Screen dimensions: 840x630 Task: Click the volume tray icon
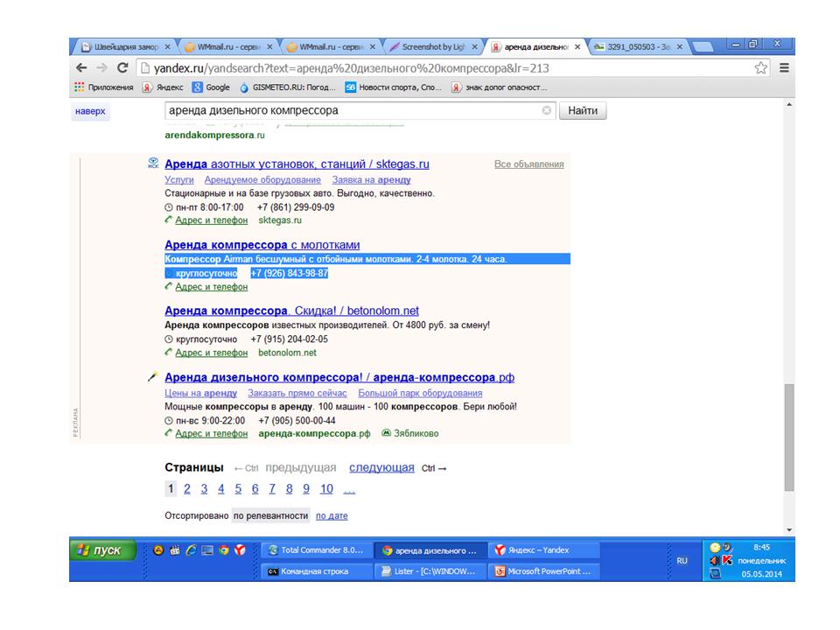(x=715, y=560)
